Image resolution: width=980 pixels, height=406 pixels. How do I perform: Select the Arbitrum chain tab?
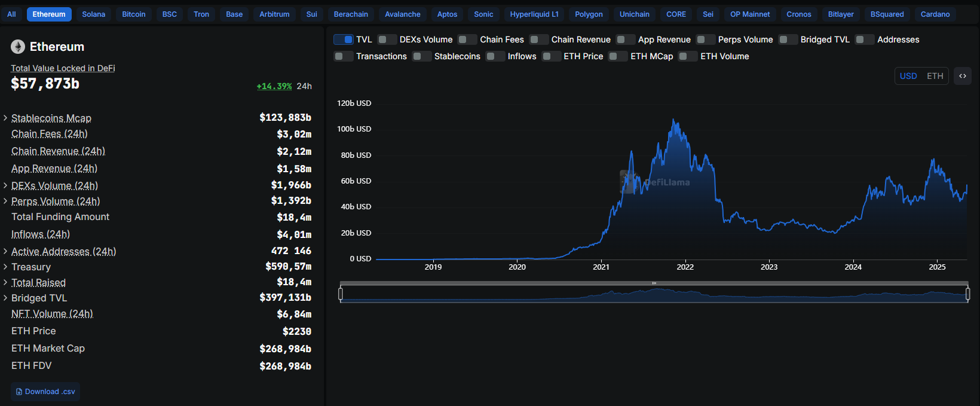click(274, 14)
